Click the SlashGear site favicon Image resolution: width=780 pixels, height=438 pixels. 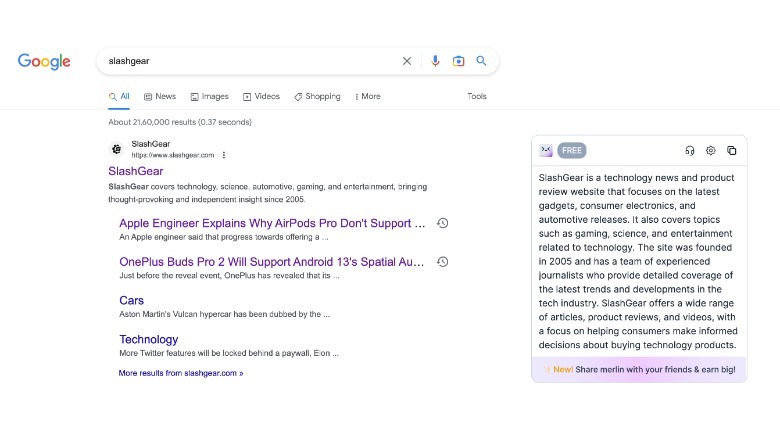[x=116, y=149]
